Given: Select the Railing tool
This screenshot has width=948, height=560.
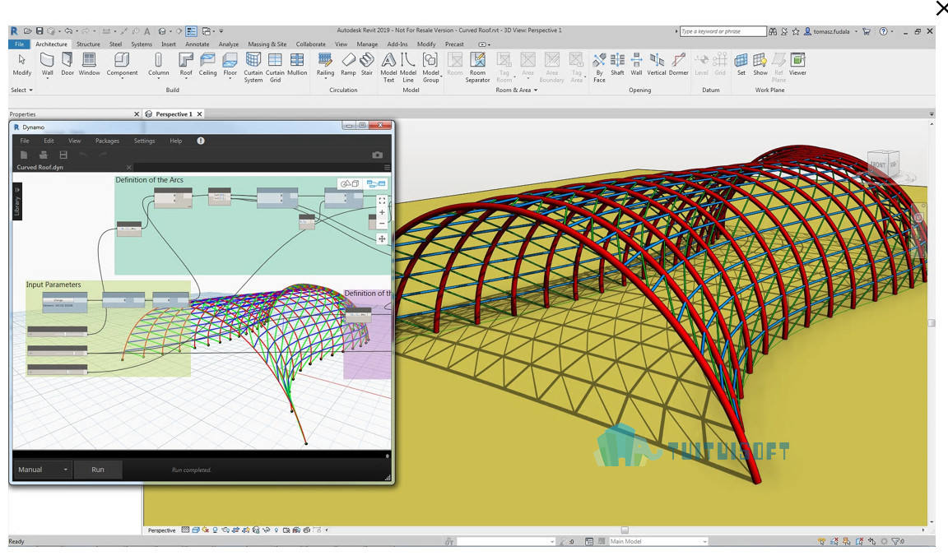Looking at the screenshot, I should pyautogui.click(x=325, y=64).
